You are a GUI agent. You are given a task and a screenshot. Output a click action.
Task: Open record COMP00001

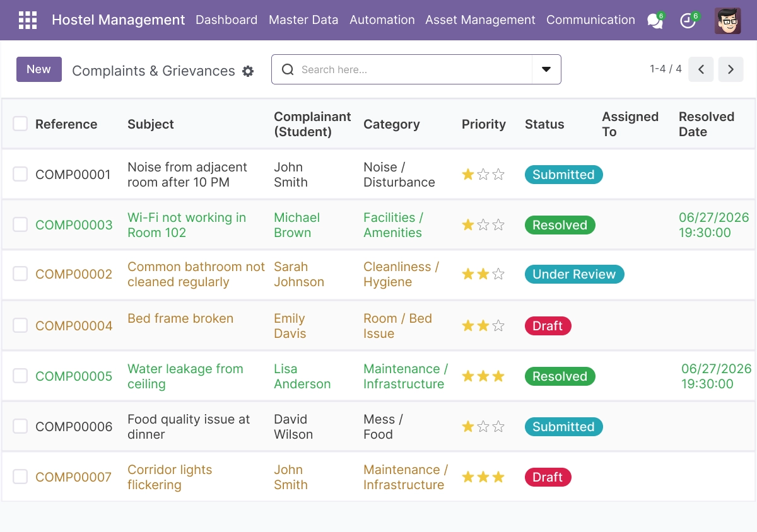point(74,175)
